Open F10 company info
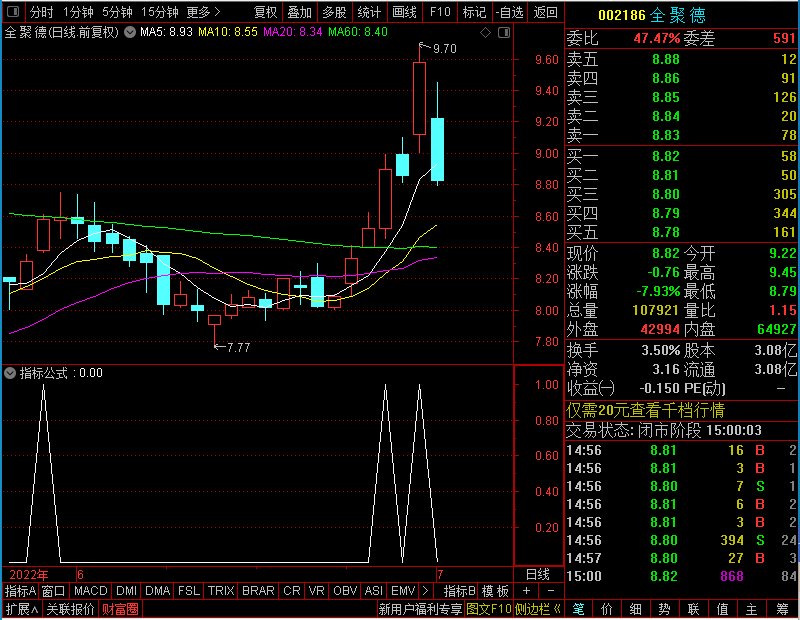 (x=440, y=12)
